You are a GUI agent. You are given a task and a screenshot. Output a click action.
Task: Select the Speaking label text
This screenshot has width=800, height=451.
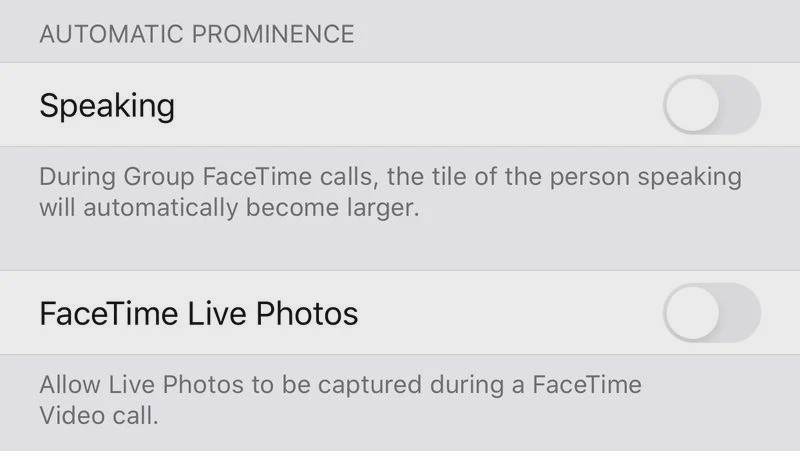[x=107, y=106]
